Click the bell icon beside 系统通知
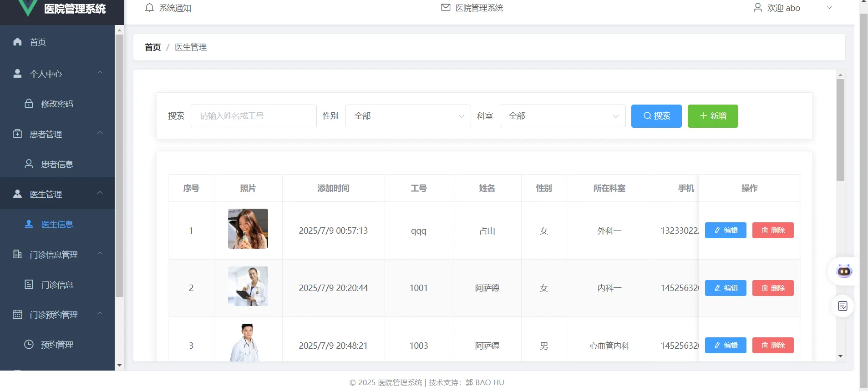 coord(149,8)
